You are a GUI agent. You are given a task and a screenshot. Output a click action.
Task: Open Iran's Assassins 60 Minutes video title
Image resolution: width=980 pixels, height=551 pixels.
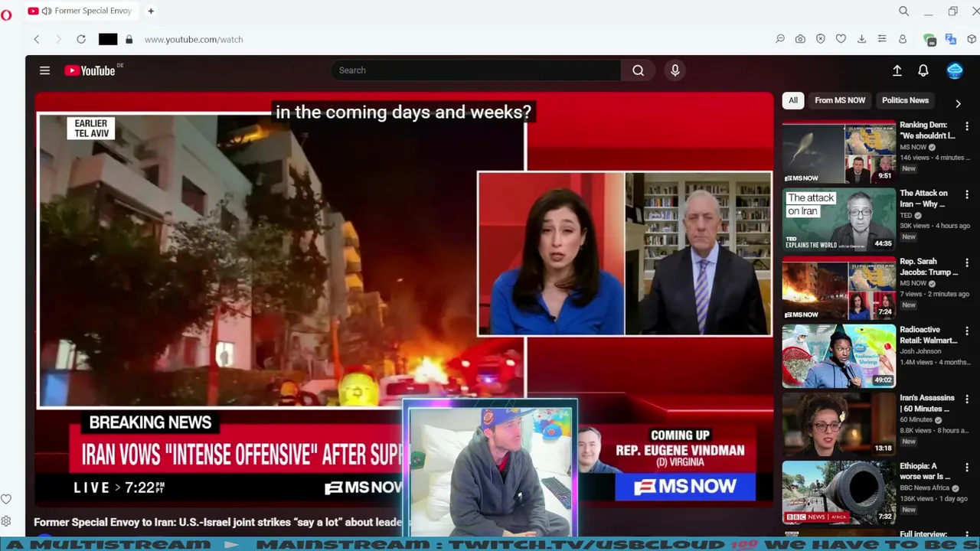point(927,403)
